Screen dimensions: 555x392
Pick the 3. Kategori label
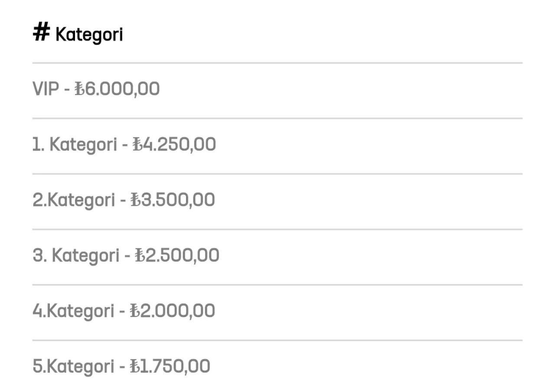coord(76,255)
